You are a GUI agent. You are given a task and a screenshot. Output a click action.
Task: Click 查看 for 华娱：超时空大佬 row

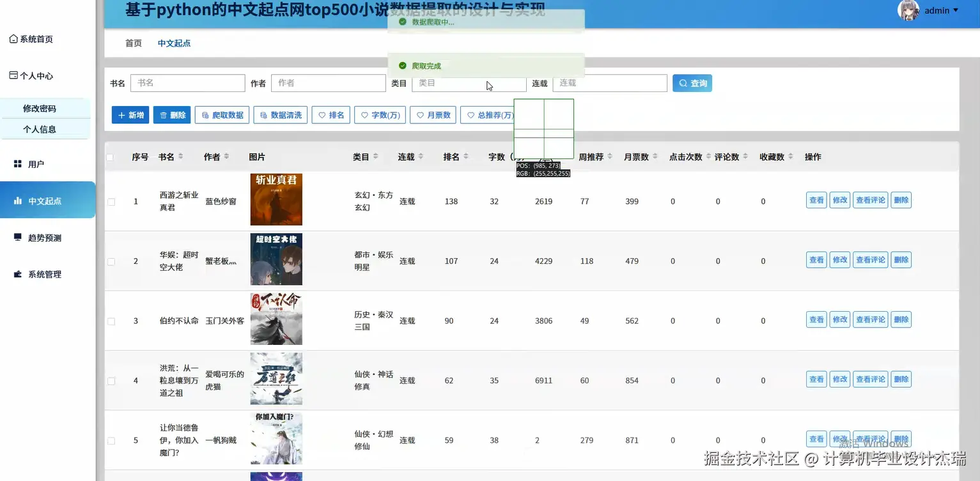point(816,260)
